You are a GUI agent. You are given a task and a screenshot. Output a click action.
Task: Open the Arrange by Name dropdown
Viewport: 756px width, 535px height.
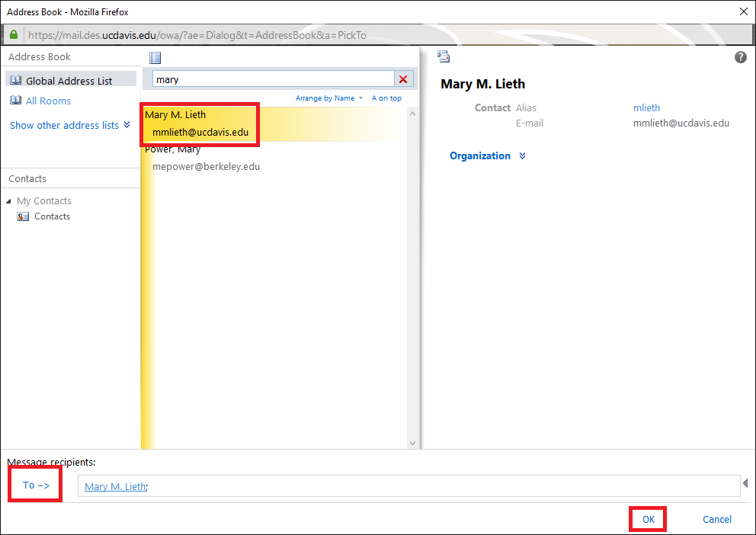click(328, 98)
